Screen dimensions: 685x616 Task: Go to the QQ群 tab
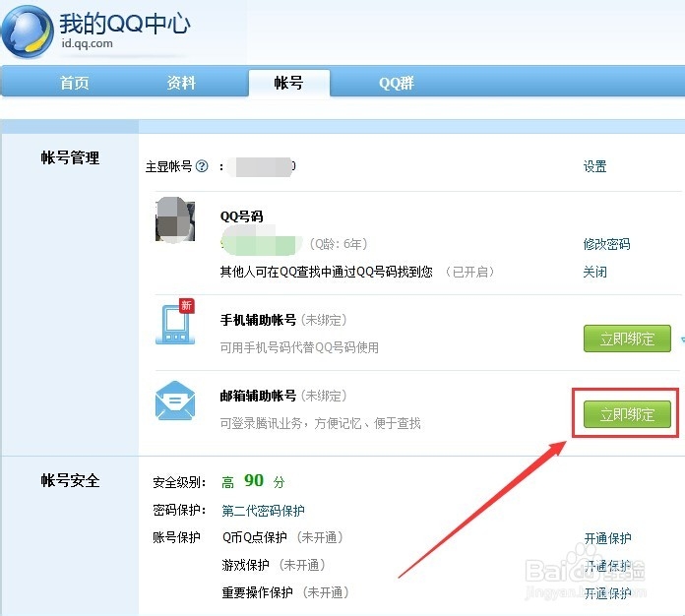(397, 83)
